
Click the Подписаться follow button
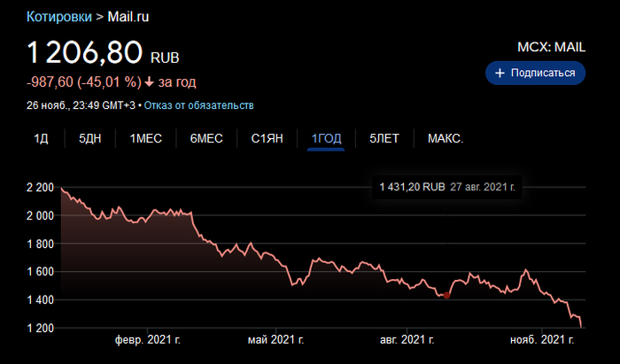535,73
